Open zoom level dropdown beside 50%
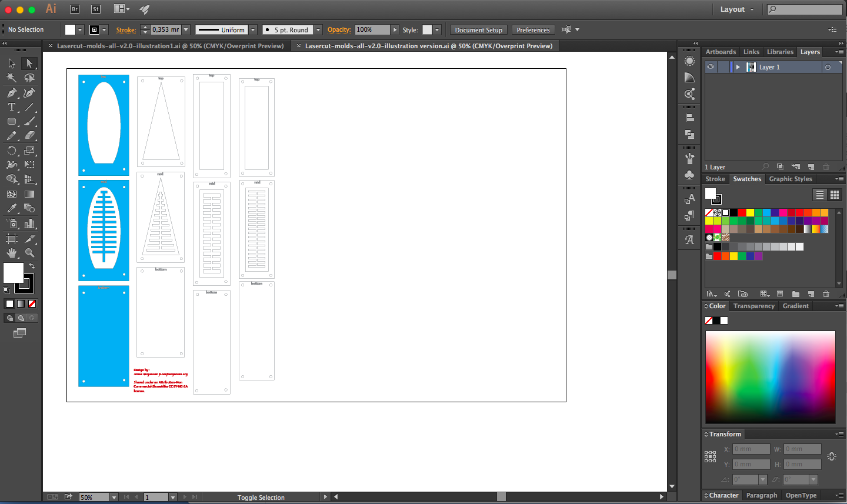The height and width of the screenshot is (504, 847). tap(114, 498)
